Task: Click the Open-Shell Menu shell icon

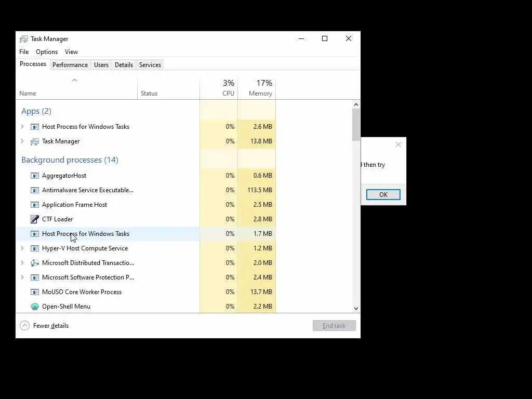Action: click(x=35, y=307)
